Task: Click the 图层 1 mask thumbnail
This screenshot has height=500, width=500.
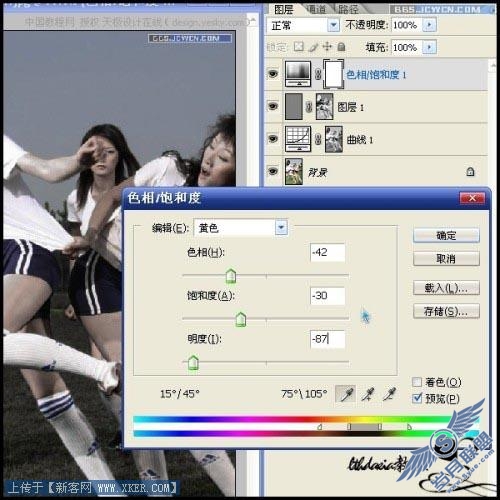Action: tap(324, 106)
